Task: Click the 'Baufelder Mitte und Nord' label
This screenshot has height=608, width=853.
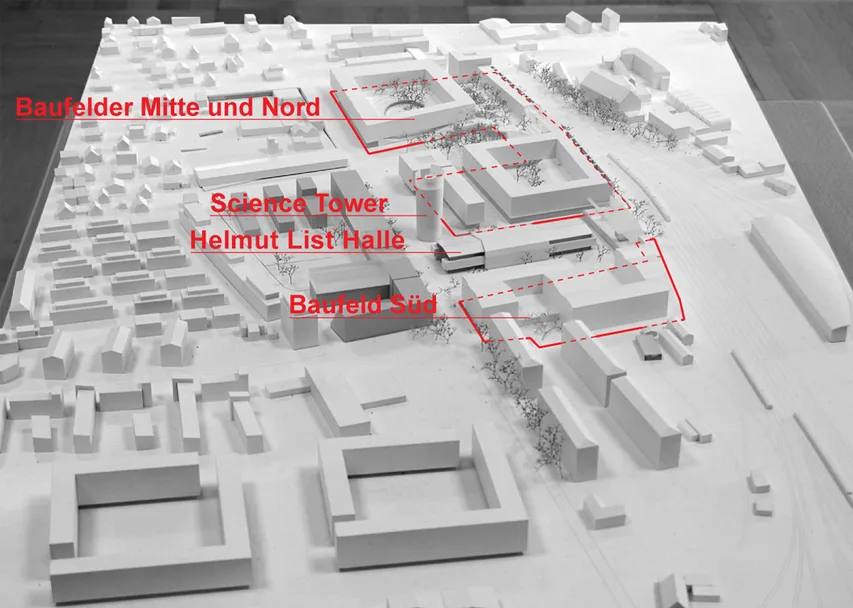Action: click(168, 107)
